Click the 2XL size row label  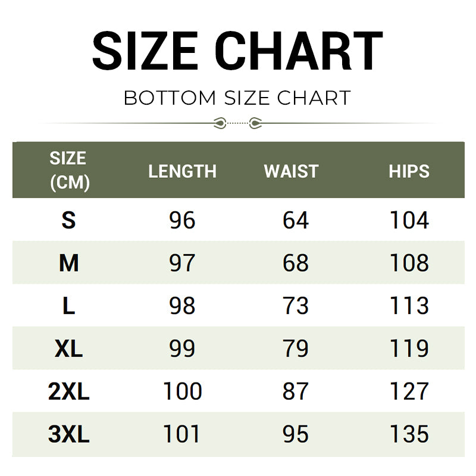tap(68, 392)
